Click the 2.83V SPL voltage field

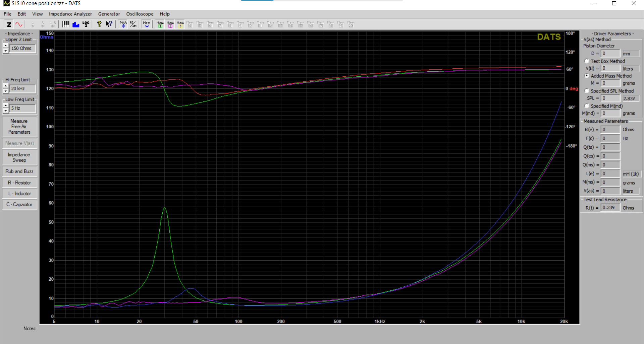click(x=630, y=98)
